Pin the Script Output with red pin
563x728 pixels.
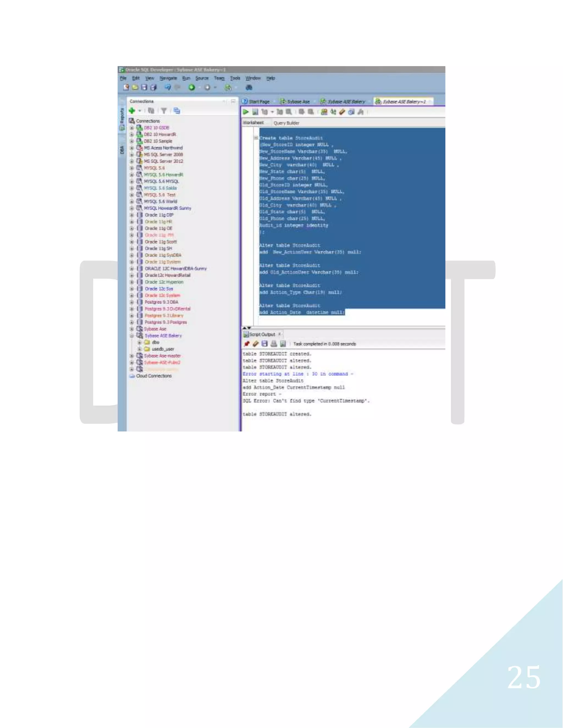coord(247,344)
